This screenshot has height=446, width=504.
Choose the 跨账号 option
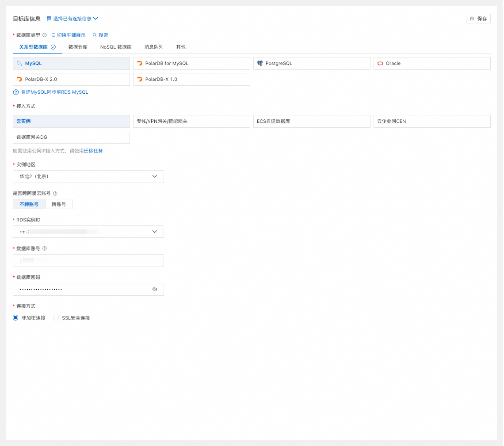(59, 204)
